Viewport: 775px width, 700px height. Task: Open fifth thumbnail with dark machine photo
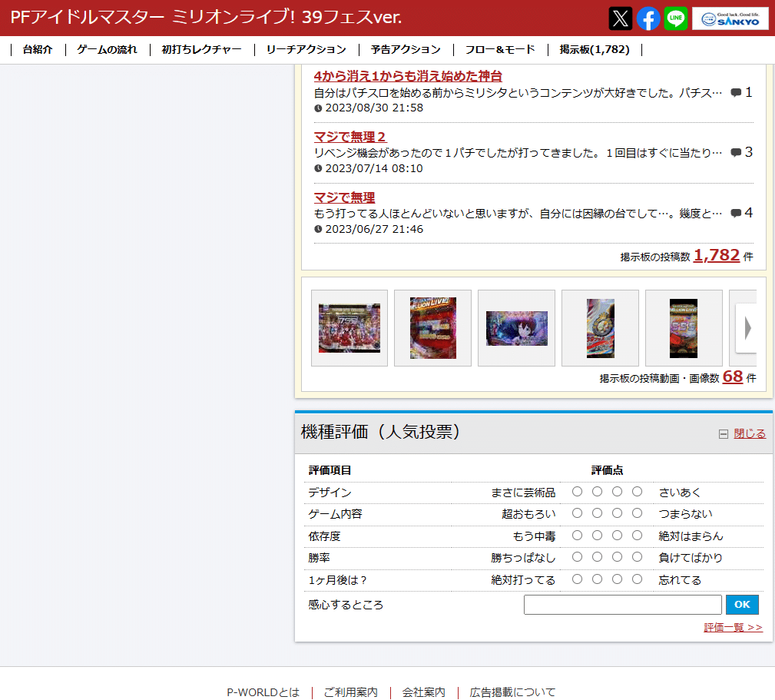click(x=684, y=328)
